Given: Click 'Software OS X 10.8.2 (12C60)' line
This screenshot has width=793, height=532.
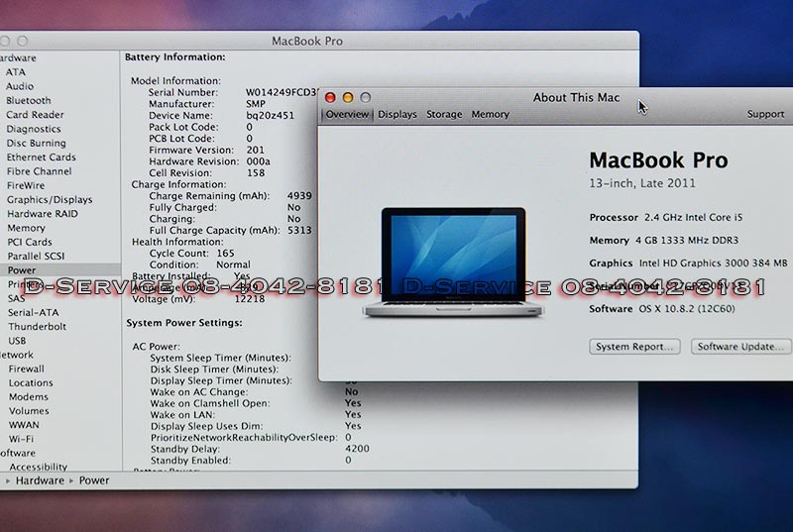Looking at the screenshot, I should point(662,309).
